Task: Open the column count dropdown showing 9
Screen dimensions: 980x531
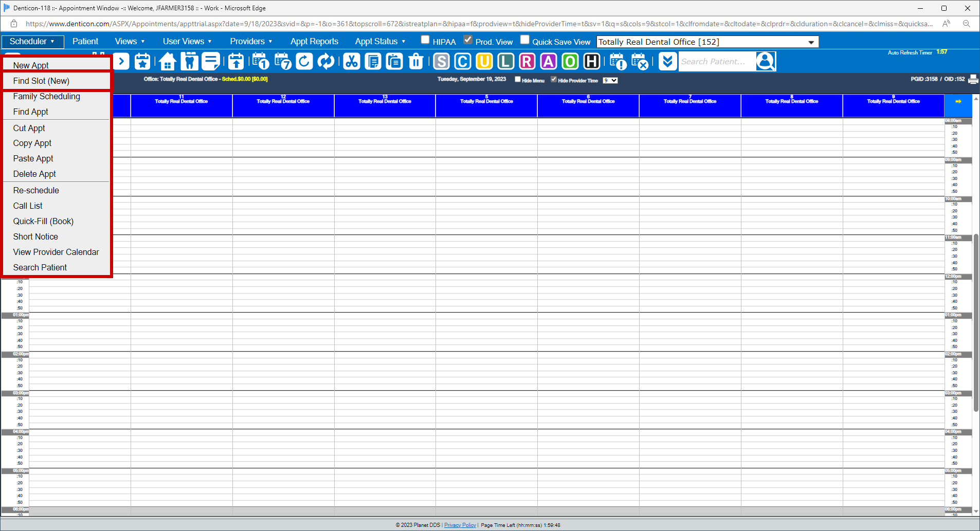Action: (610, 80)
